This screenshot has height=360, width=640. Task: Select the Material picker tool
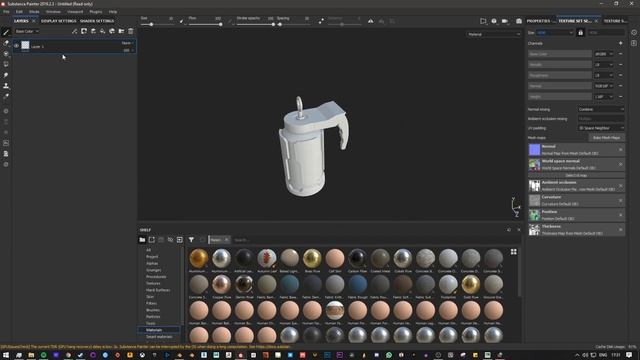pyautogui.click(x=6, y=96)
